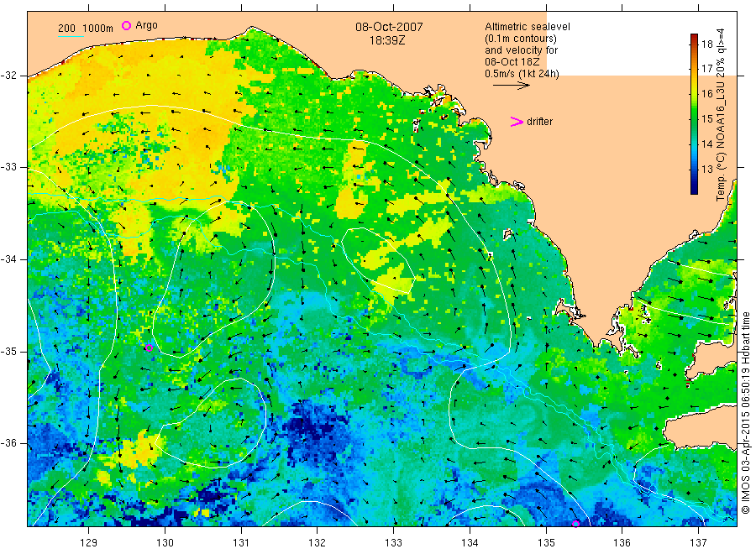Click the longitude label 133
Viewport: 756px width, 554px height.
(393, 542)
